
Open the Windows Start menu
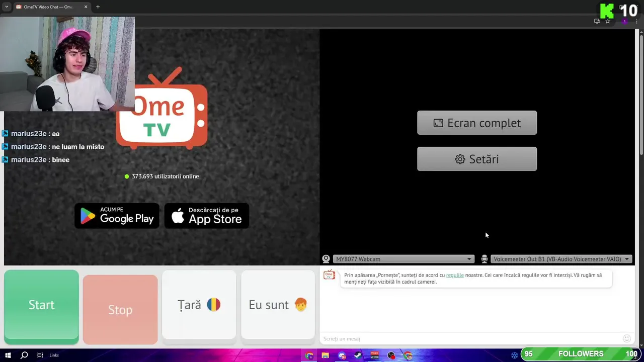8,355
